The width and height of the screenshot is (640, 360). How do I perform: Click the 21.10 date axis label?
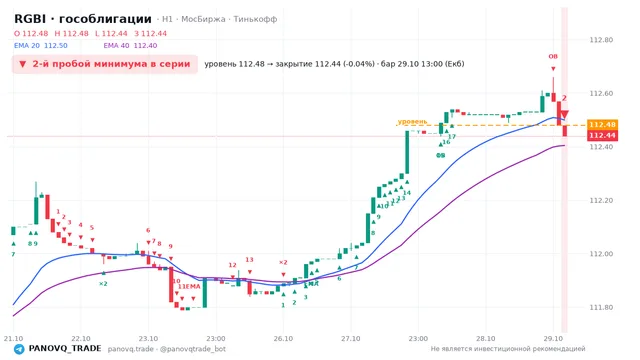(x=13, y=339)
